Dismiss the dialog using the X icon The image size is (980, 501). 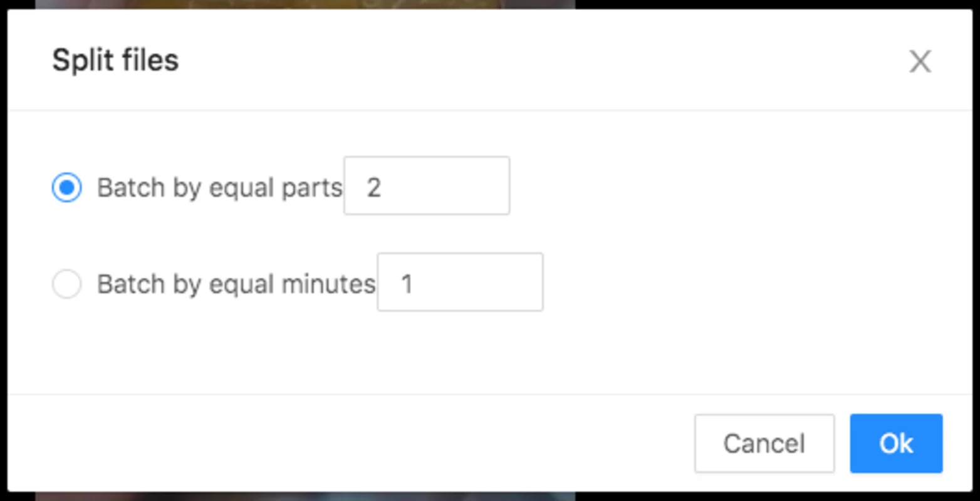[x=920, y=61]
